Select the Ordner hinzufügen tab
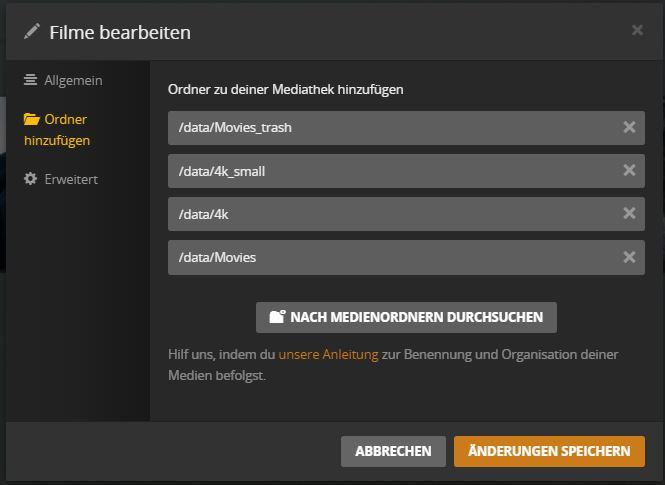Screen dimensions: 665x485 [x=57, y=130]
